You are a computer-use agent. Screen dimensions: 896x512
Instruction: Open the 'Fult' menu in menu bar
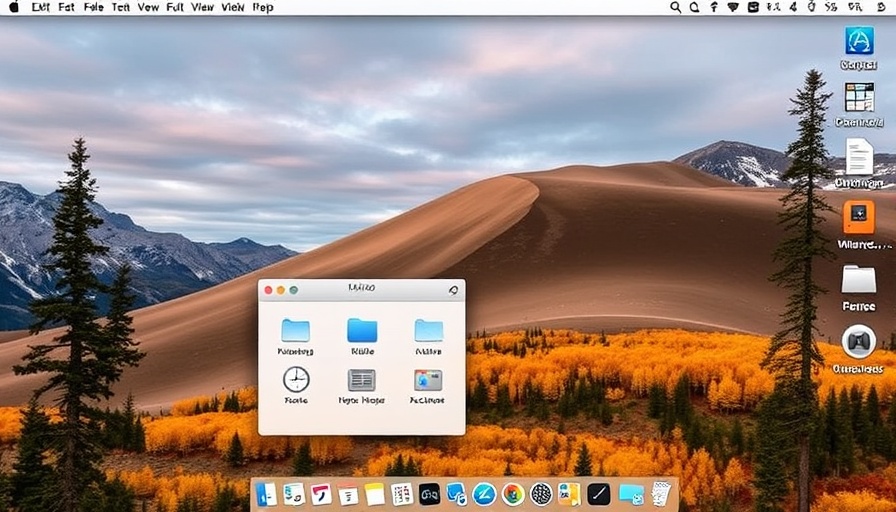click(175, 7)
